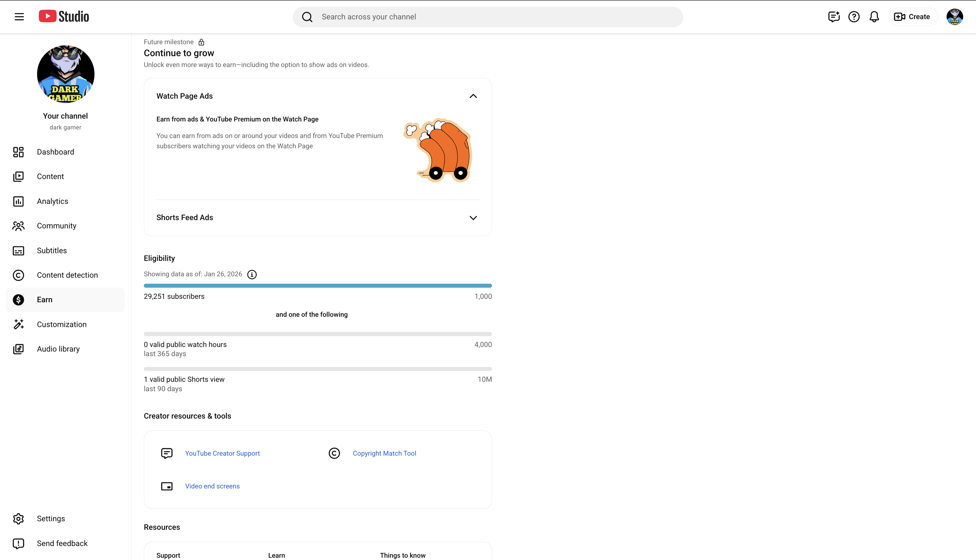Viewport: 976px width, 560px height.
Task: Click the Settings gear icon
Action: pos(19,518)
